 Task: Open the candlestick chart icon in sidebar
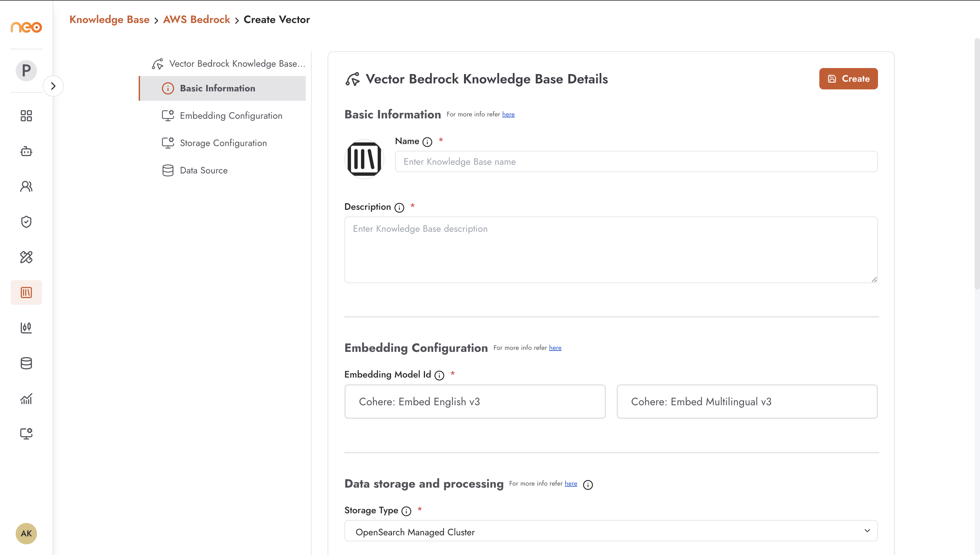pyautogui.click(x=26, y=328)
